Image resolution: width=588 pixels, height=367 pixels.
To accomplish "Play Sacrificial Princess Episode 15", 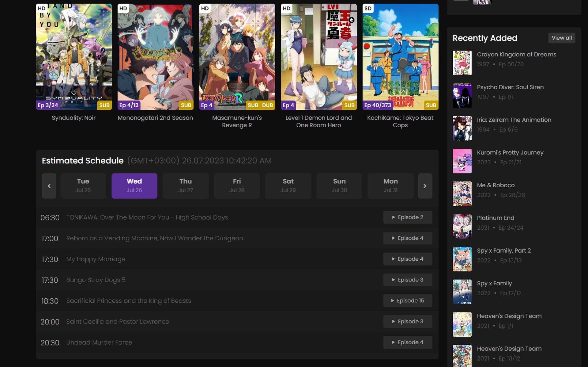I will point(408,300).
